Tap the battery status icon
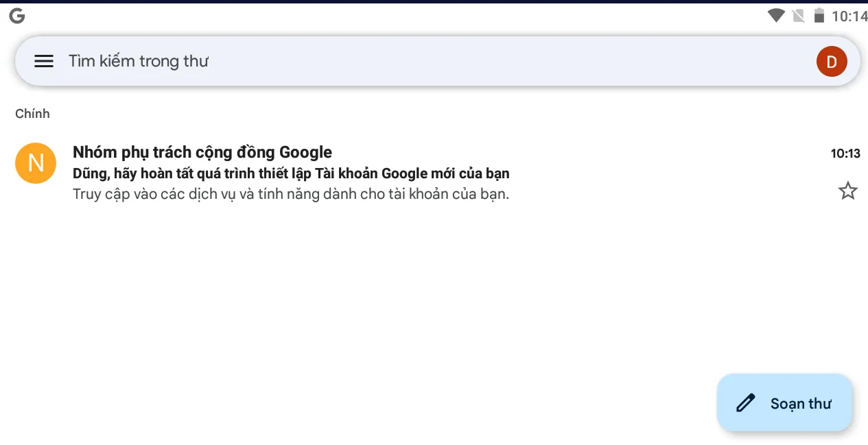Image resolution: width=868 pixels, height=445 pixels. (x=819, y=16)
